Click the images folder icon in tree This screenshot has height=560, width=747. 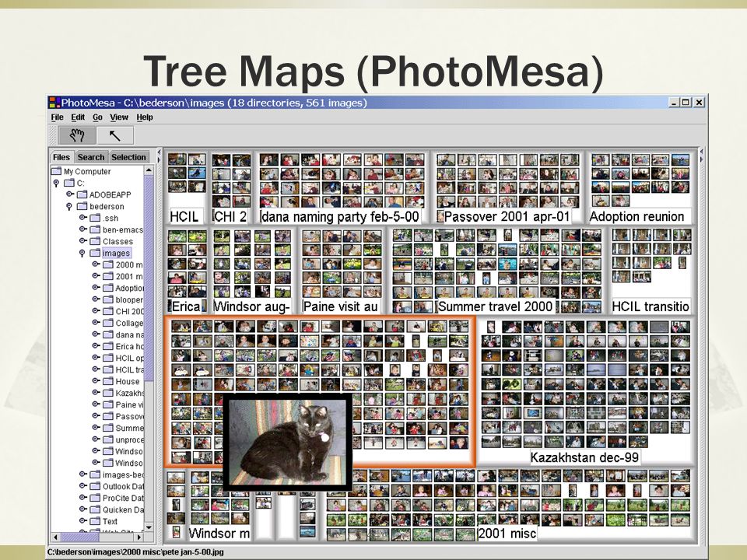click(x=95, y=253)
